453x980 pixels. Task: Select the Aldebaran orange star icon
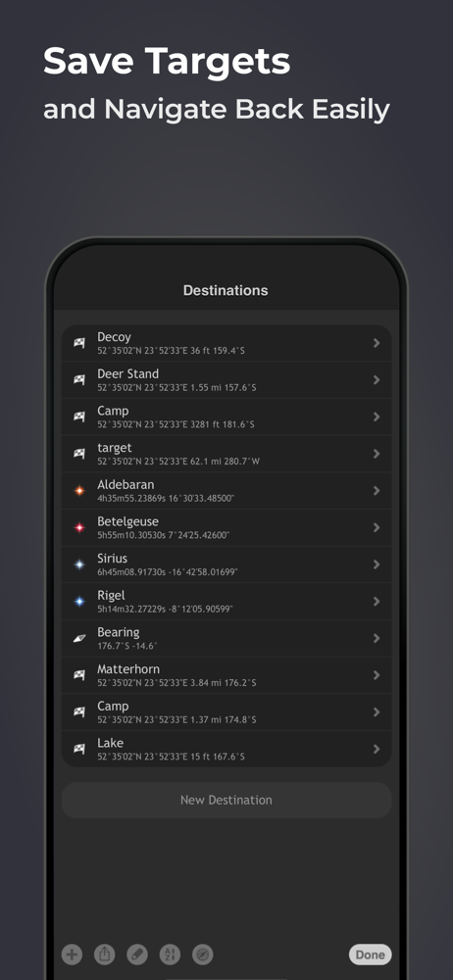tap(79, 491)
